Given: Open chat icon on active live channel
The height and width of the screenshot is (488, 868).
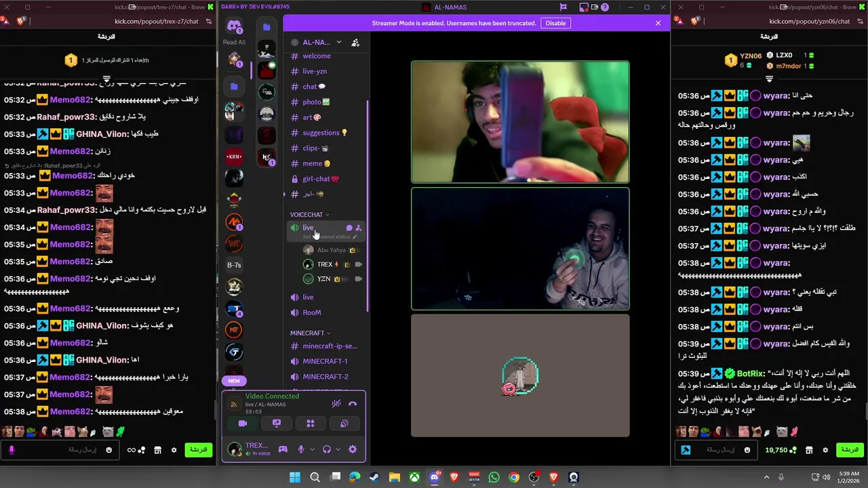Looking at the screenshot, I should click(349, 228).
